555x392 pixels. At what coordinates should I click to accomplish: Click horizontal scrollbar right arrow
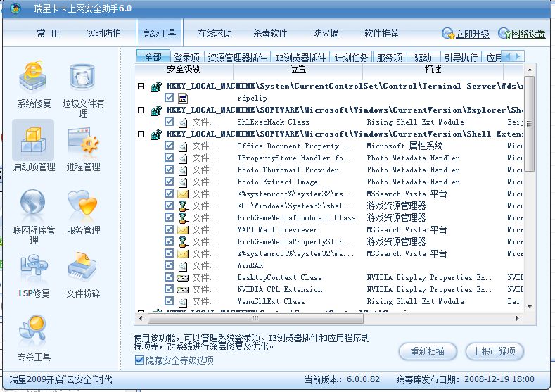click(518, 318)
